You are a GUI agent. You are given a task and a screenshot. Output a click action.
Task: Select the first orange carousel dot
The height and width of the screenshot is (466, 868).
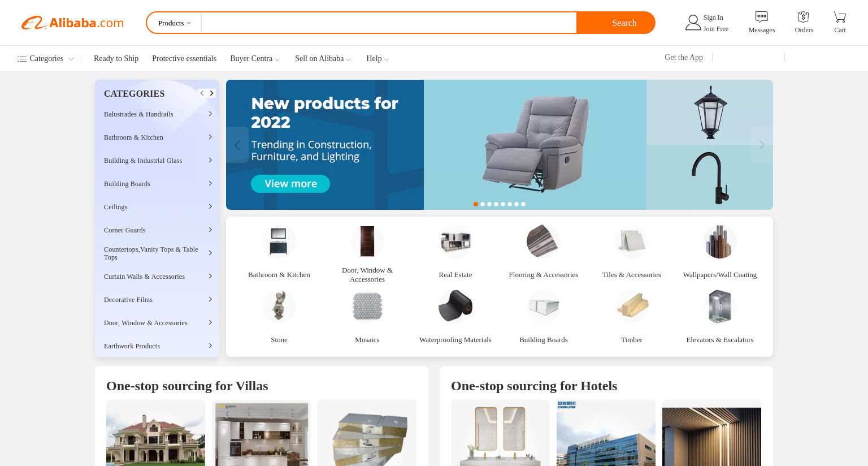coord(476,204)
